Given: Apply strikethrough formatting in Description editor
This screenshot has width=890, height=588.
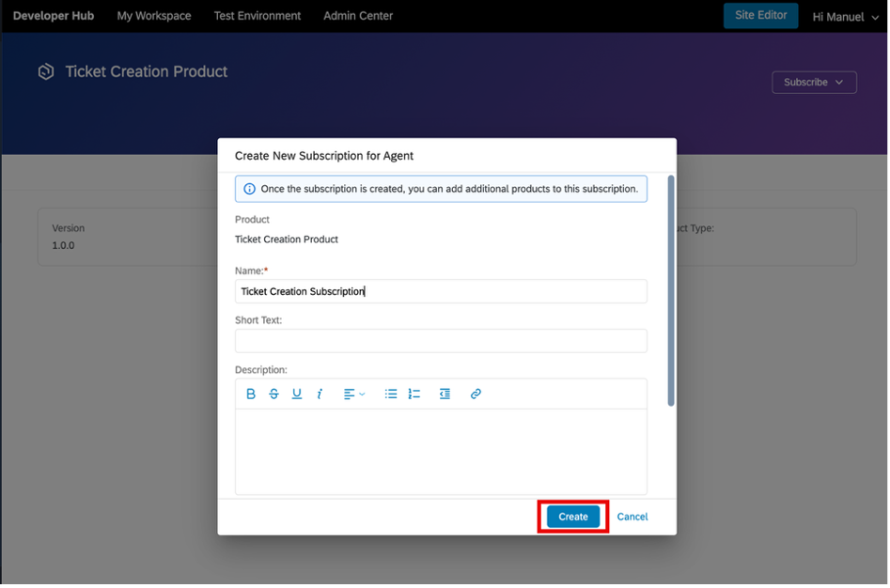Looking at the screenshot, I should pyautogui.click(x=273, y=394).
